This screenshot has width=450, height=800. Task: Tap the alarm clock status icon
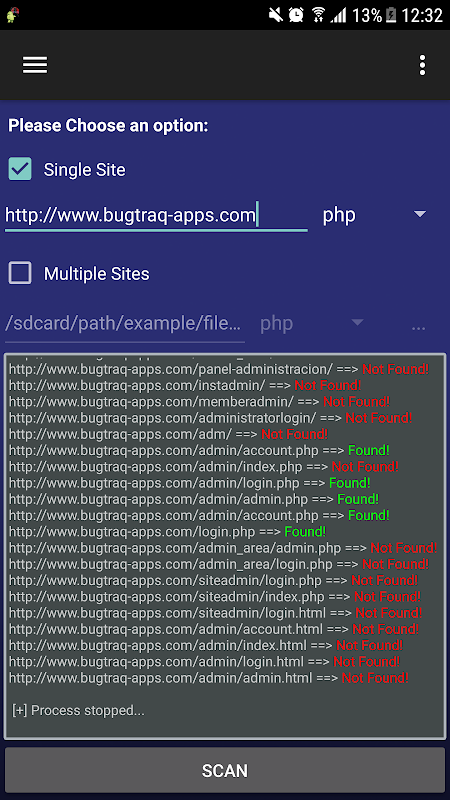296,15
